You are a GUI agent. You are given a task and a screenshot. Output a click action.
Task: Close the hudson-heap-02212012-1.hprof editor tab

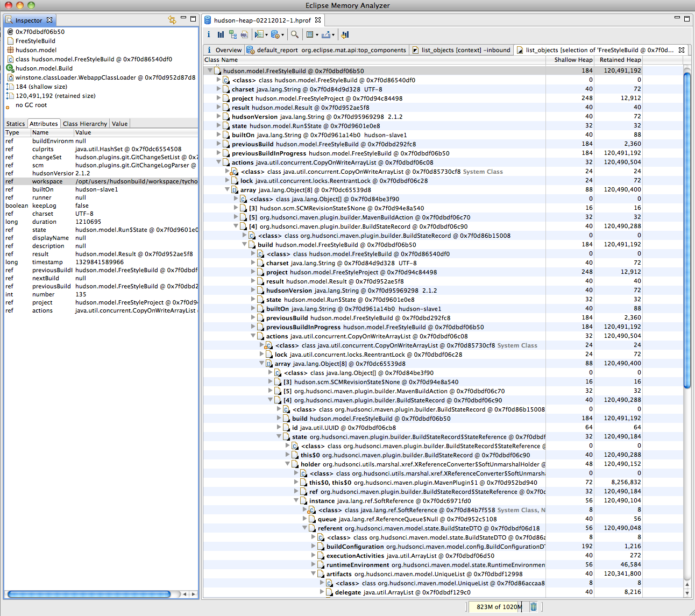318,20
